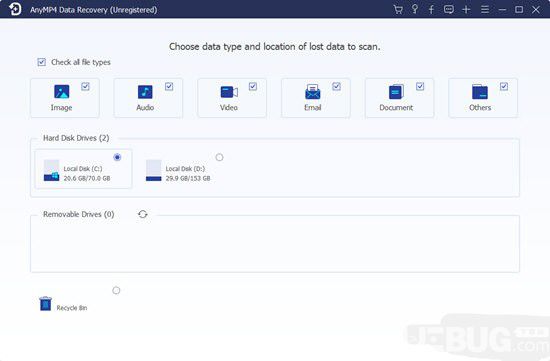This screenshot has height=361, width=550.
Task: Click the 'Local Disk (D:)' name text
Action: (x=185, y=169)
